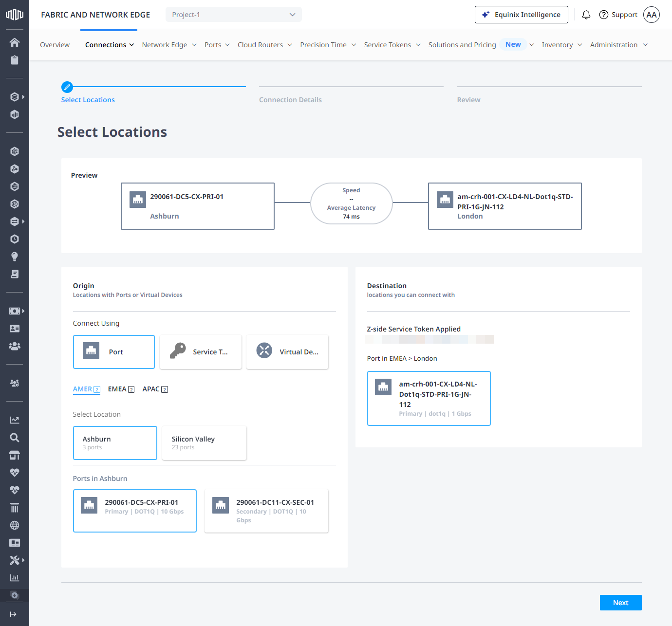The height and width of the screenshot is (626, 672).
Task: Expand the Connections menu
Action: pos(110,45)
